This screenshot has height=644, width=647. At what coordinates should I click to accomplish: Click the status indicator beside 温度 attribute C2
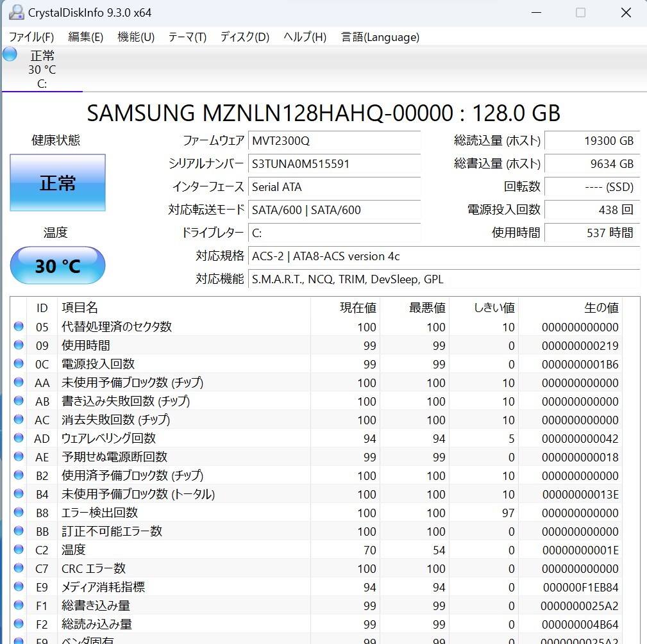click(x=18, y=550)
